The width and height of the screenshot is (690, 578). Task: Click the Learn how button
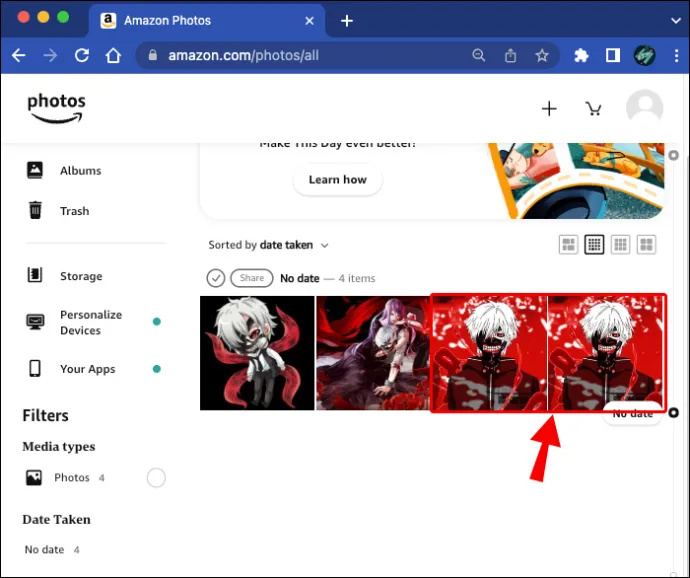click(x=338, y=180)
